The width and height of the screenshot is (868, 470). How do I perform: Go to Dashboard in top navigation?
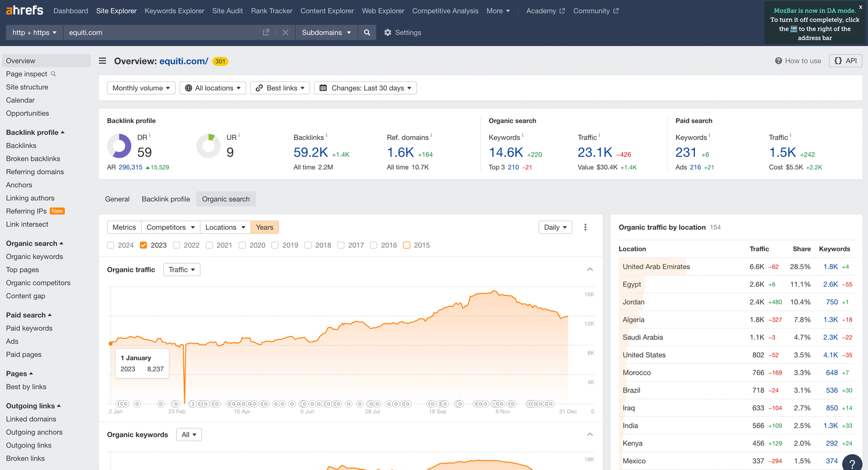(71, 11)
